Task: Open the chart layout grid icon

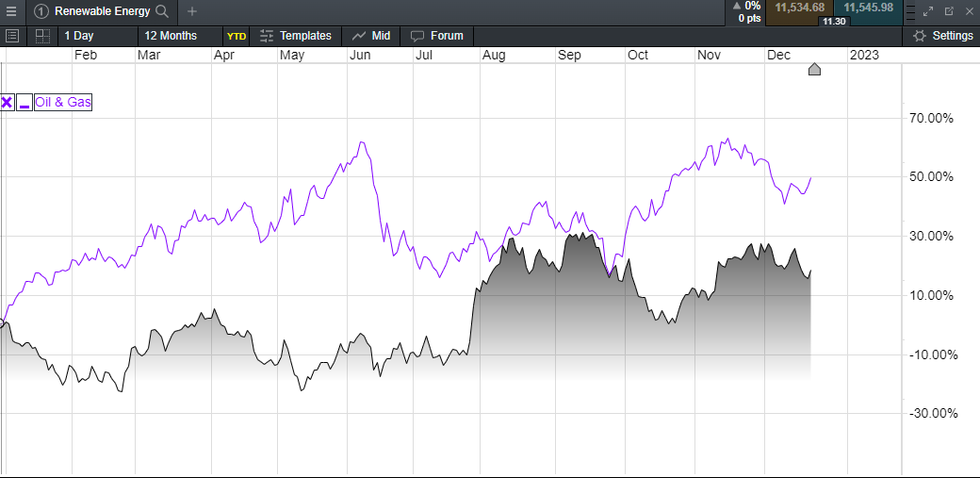Action: [x=42, y=36]
